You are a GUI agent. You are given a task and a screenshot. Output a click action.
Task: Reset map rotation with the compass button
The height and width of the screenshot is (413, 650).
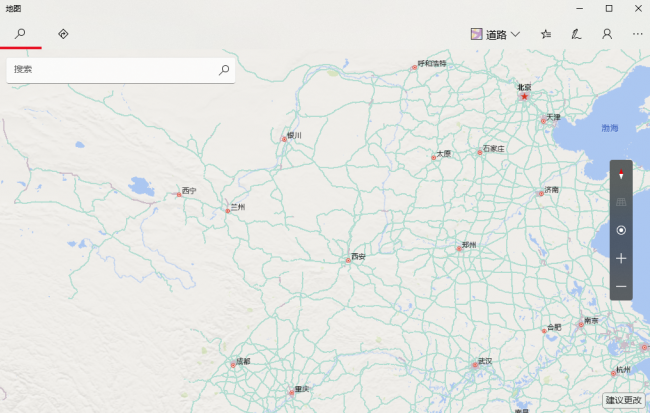pos(621,174)
